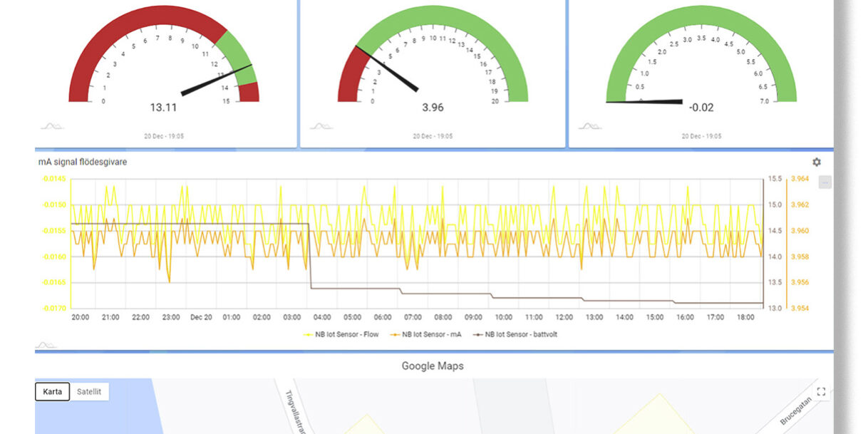Click trend icon under the 3.96 gauge

pos(321,127)
